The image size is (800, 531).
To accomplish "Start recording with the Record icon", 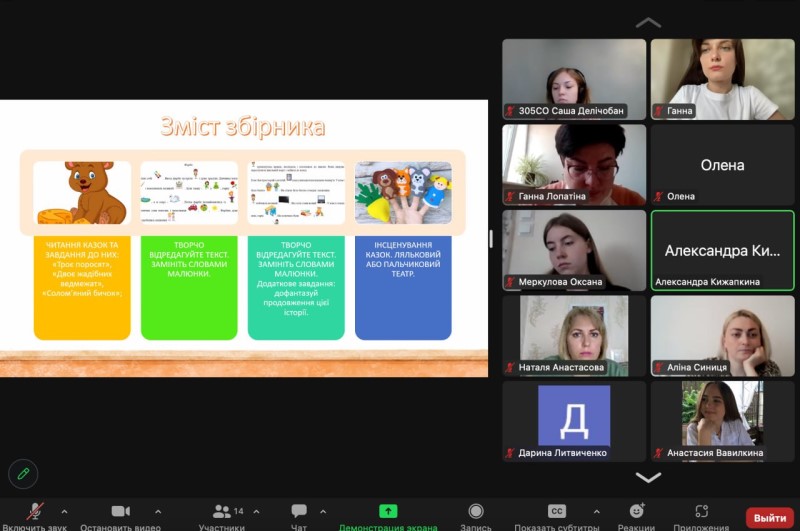I will [476, 511].
